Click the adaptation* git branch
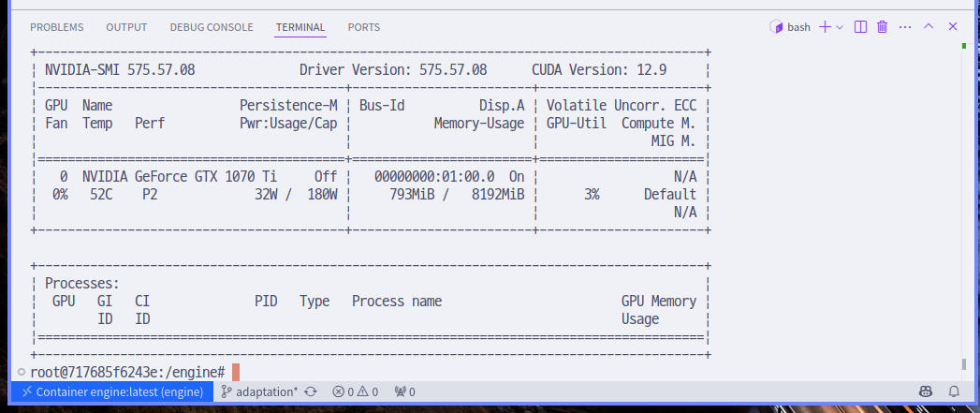Viewport: 980px width, 413px height. tap(260, 391)
